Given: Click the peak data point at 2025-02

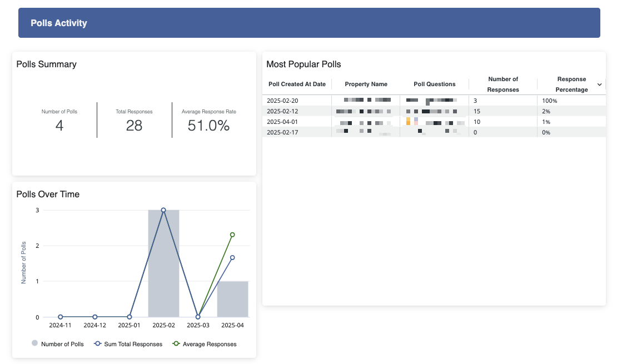Looking at the screenshot, I should point(163,210).
